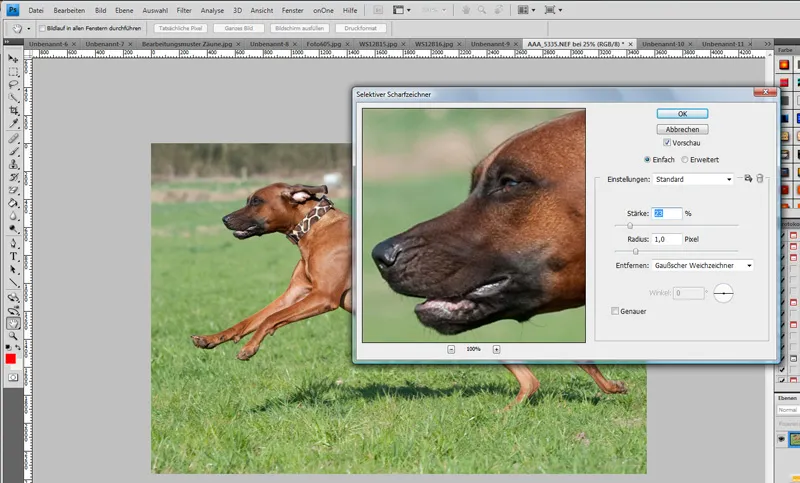
Task: Toggle Quick Mask mode at toolbox bottom
Action: click(x=13, y=377)
